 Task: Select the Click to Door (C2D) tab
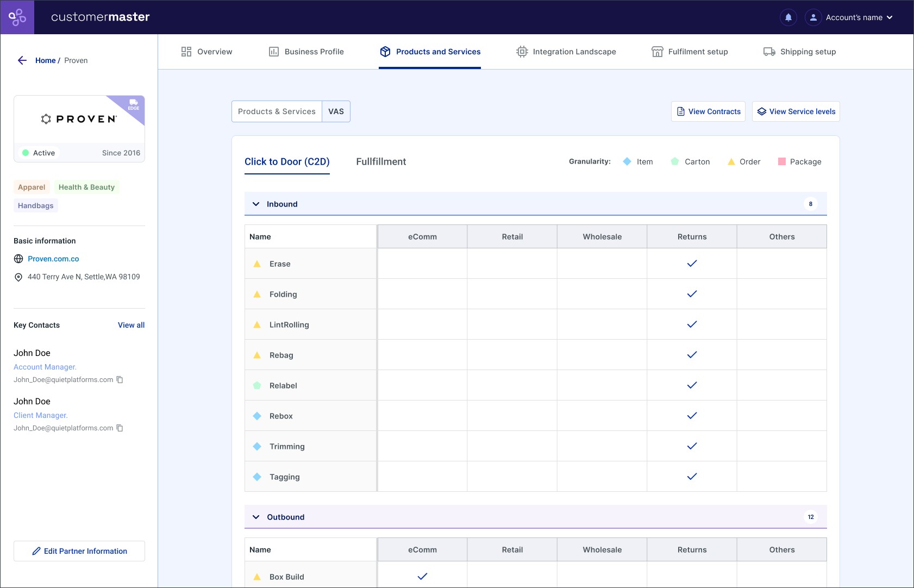287,162
